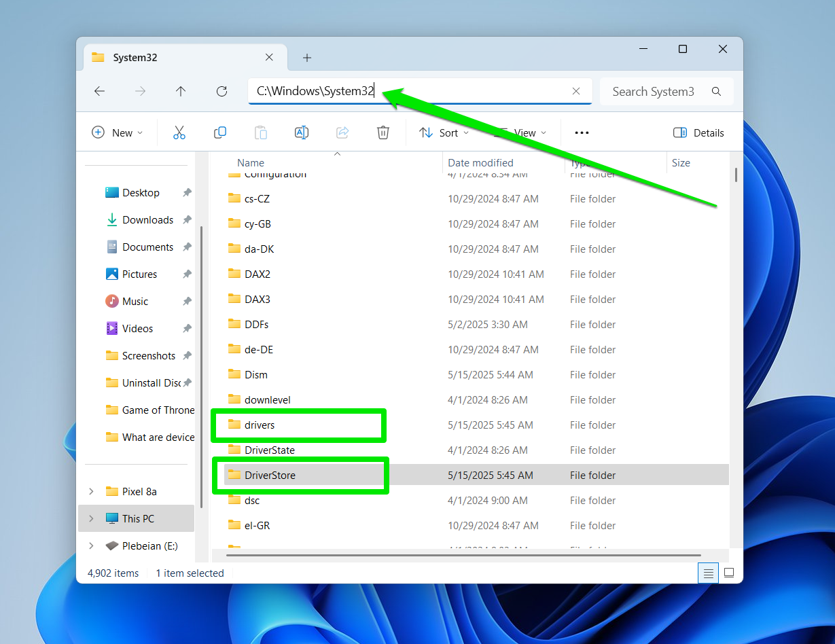This screenshot has width=835, height=644.
Task: Toggle the Details pane button
Action: pos(698,132)
